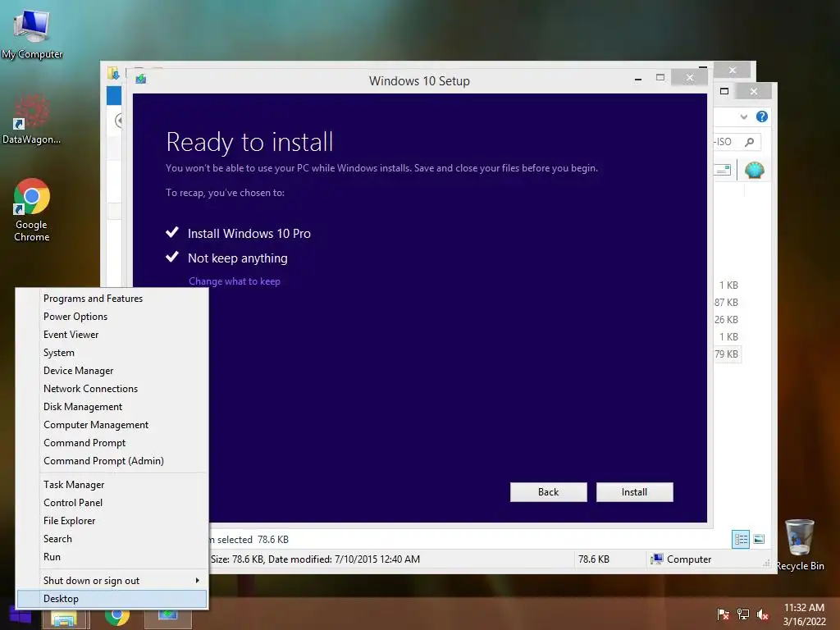Click the Windows Start button on taskbar
840x630 pixels.
coord(21,616)
